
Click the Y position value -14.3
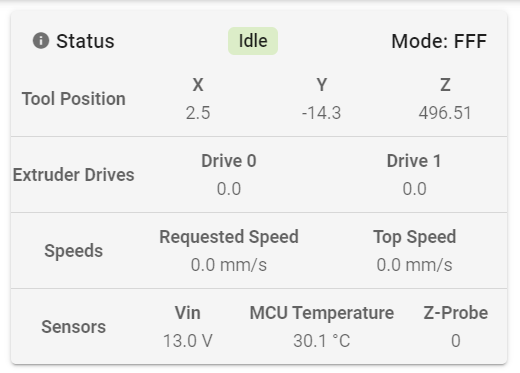pos(322,113)
